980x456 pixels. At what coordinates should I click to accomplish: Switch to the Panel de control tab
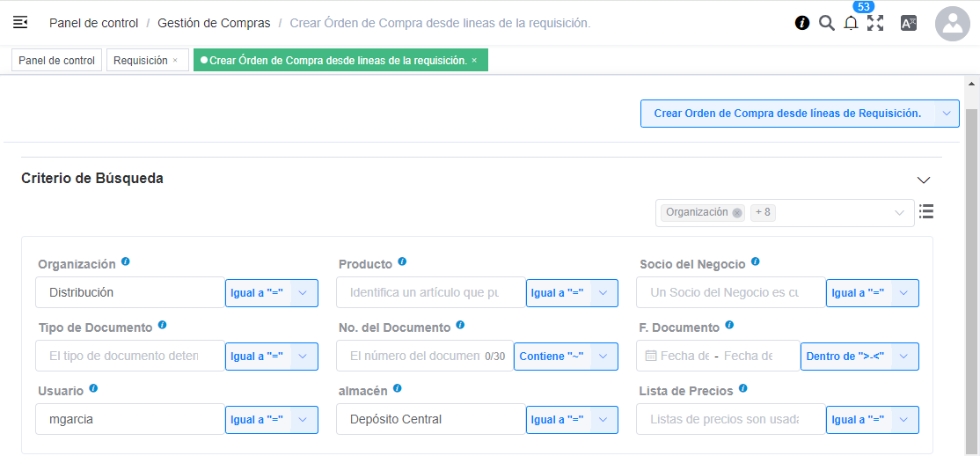pos(56,61)
